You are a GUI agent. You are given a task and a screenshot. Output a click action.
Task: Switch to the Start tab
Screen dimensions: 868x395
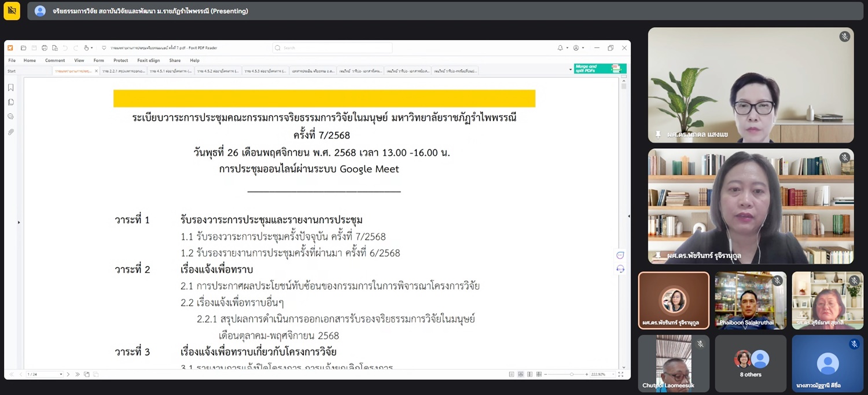[12, 71]
